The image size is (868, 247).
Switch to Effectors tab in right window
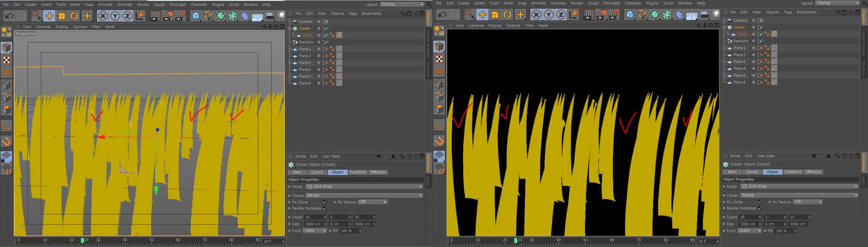coord(813,172)
